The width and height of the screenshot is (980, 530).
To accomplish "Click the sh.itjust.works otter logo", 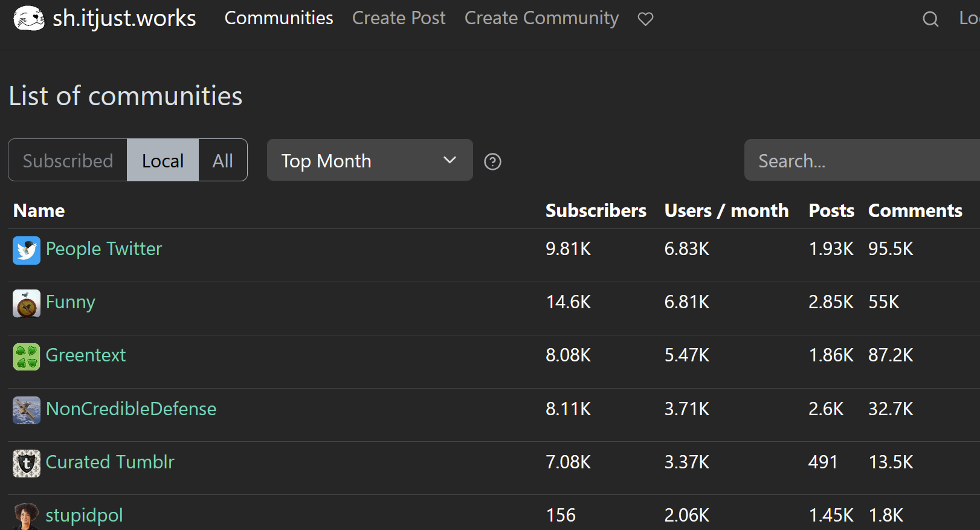I will (28, 18).
